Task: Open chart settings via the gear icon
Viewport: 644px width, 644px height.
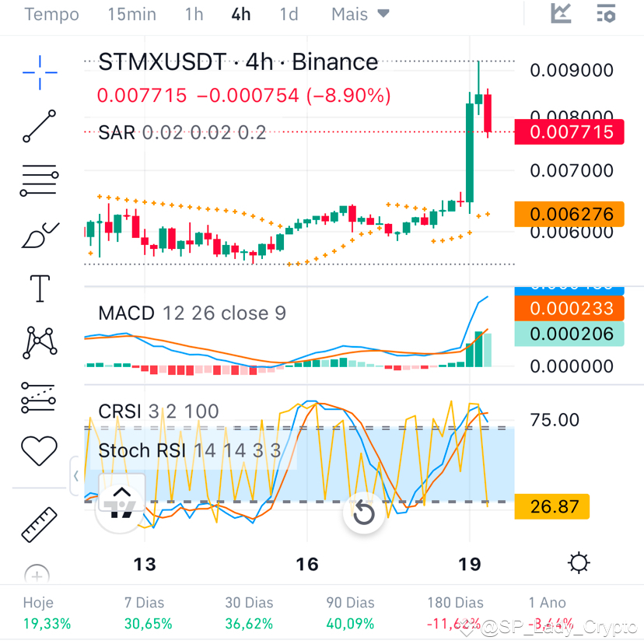Action: tap(579, 562)
